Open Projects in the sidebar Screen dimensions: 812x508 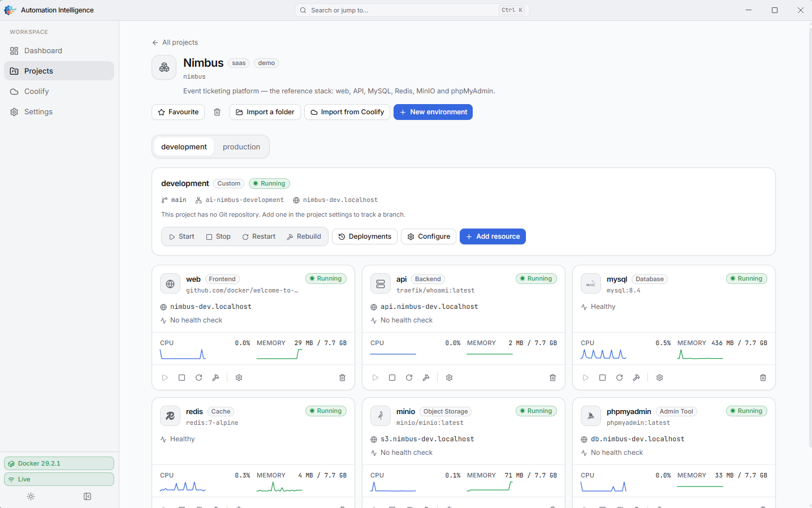pyautogui.click(x=59, y=71)
